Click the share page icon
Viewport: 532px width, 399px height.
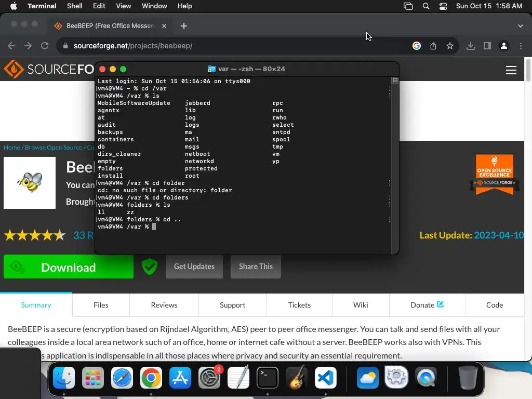pyautogui.click(x=433, y=46)
